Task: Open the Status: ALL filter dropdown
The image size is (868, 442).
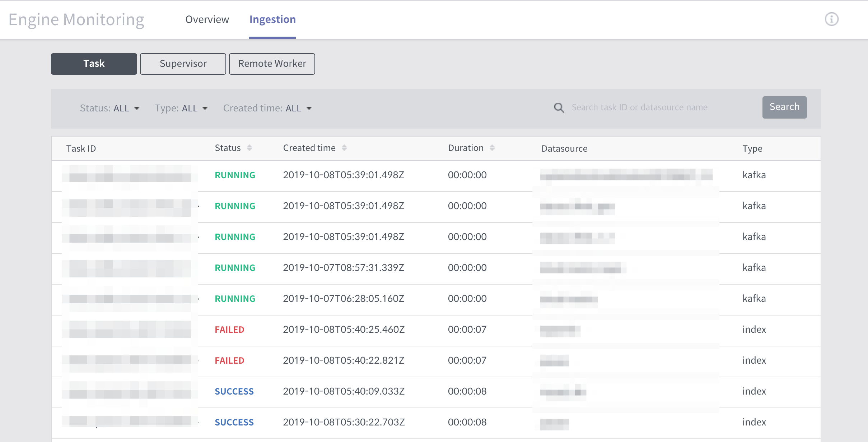Action: (109, 108)
